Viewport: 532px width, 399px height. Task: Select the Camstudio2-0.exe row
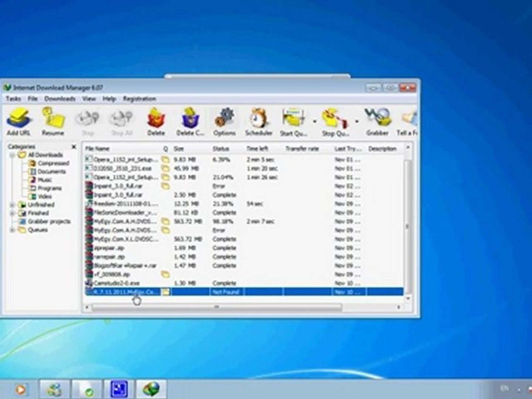244,283
